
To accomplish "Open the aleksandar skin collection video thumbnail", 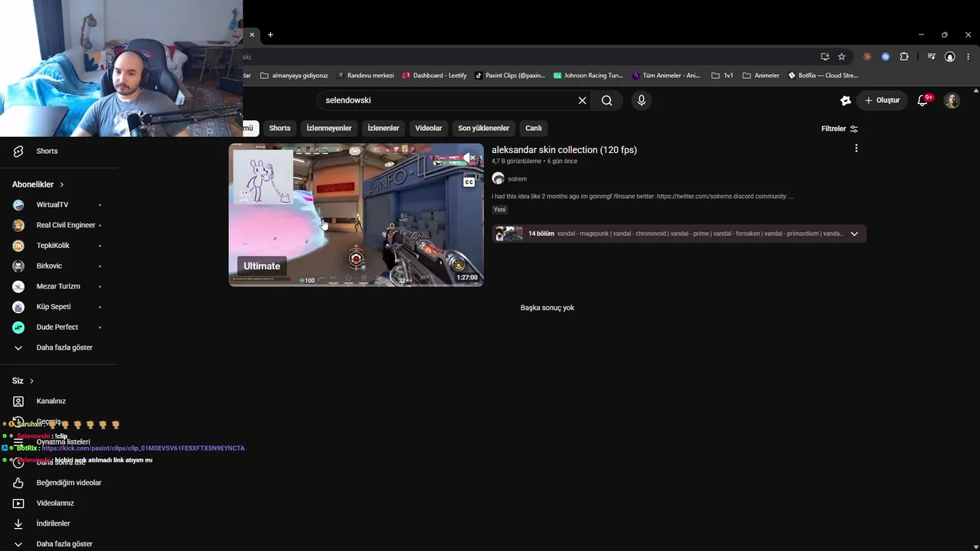I will pyautogui.click(x=356, y=215).
